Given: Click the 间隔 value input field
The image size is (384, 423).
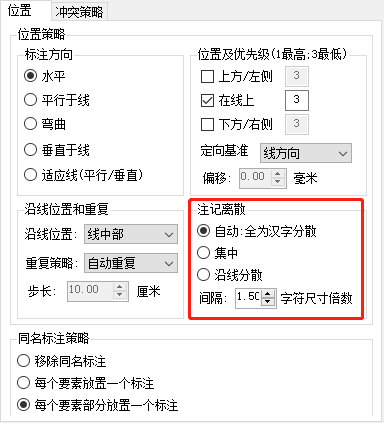Looking at the screenshot, I should pos(249,298).
